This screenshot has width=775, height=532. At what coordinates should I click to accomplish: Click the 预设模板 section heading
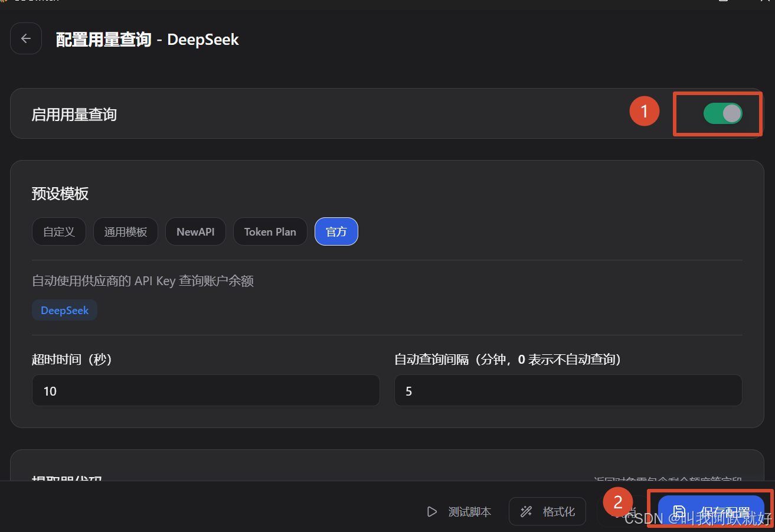click(60, 194)
